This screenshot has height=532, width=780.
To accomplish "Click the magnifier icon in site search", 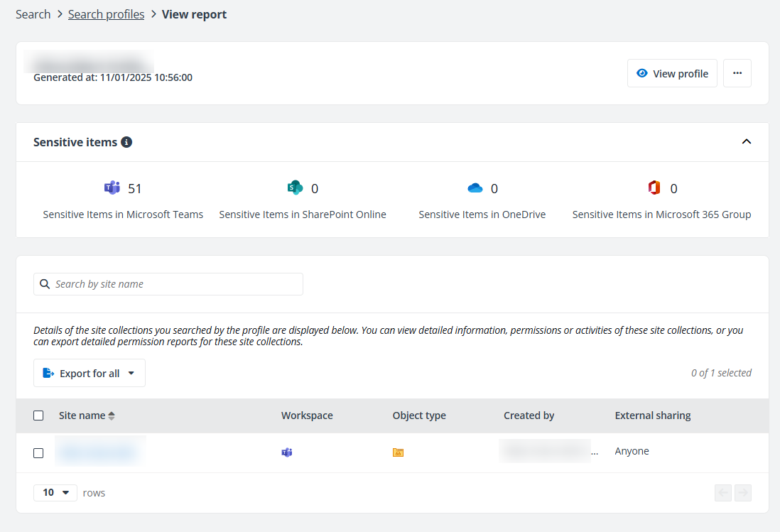I will 45,284.
